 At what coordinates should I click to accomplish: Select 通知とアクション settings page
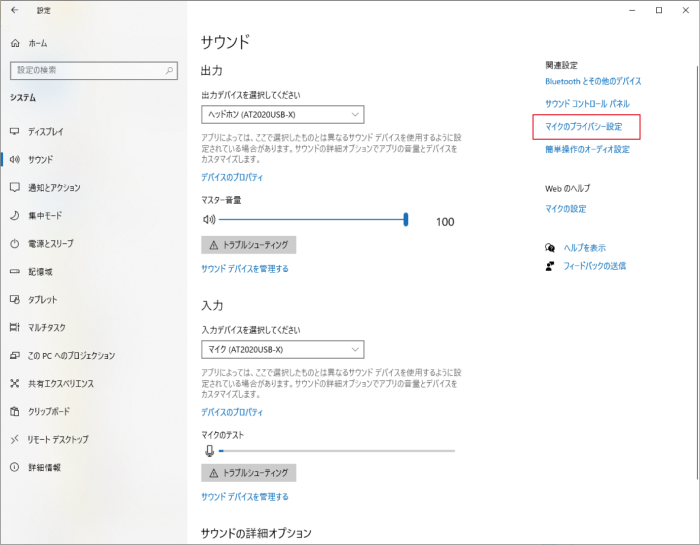coord(54,187)
